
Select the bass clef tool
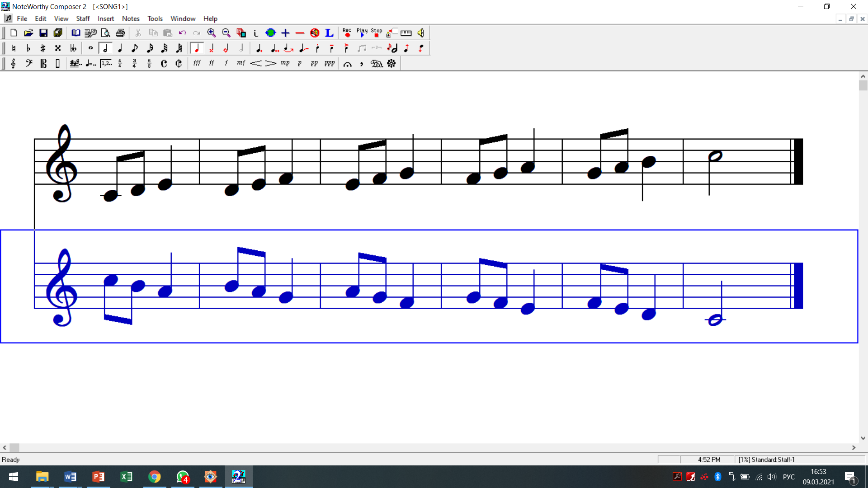click(x=28, y=63)
